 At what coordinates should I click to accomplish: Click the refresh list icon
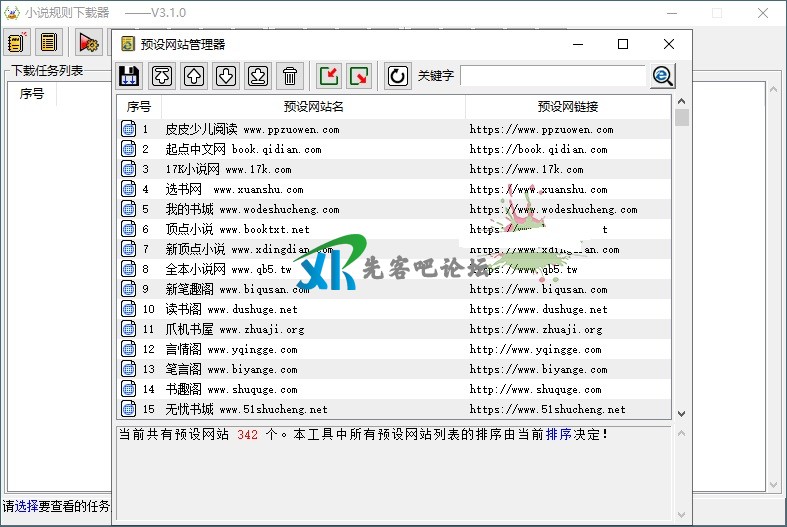(398, 76)
